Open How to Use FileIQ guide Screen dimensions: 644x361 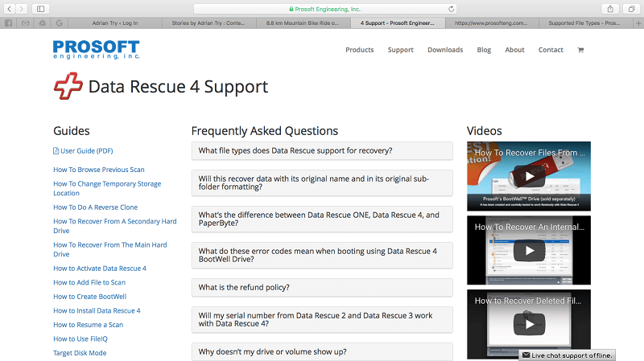click(x=80, y=338)
